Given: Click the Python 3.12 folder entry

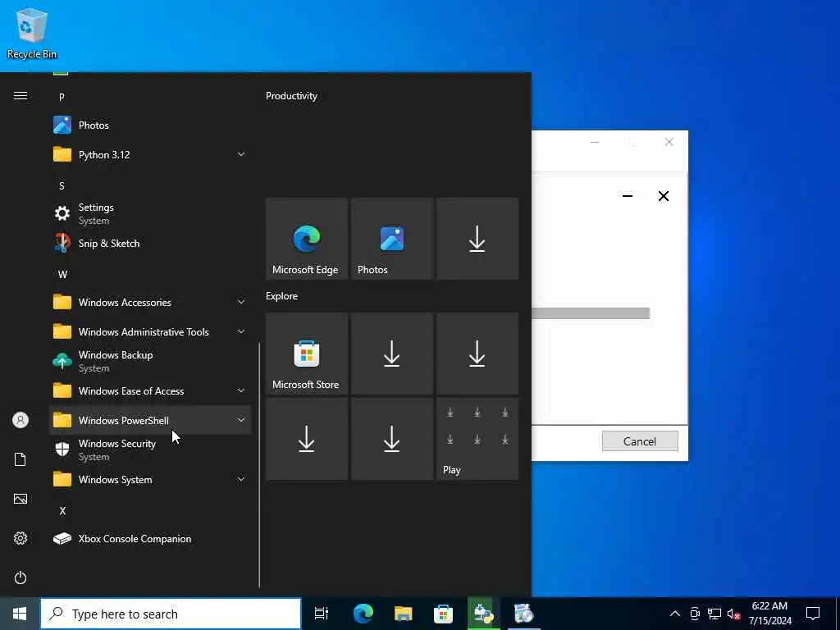Looking at the screenshot, I should [150, 155].
